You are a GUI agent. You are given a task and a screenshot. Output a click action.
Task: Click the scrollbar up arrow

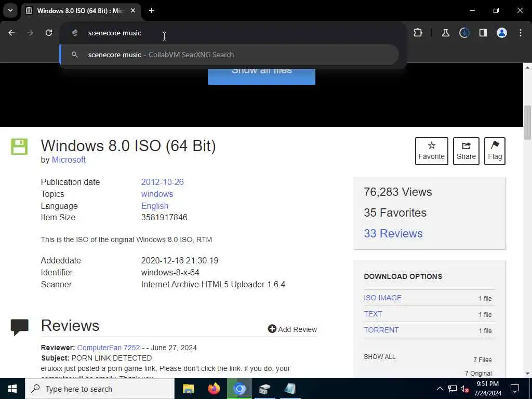tap(527, 68)
